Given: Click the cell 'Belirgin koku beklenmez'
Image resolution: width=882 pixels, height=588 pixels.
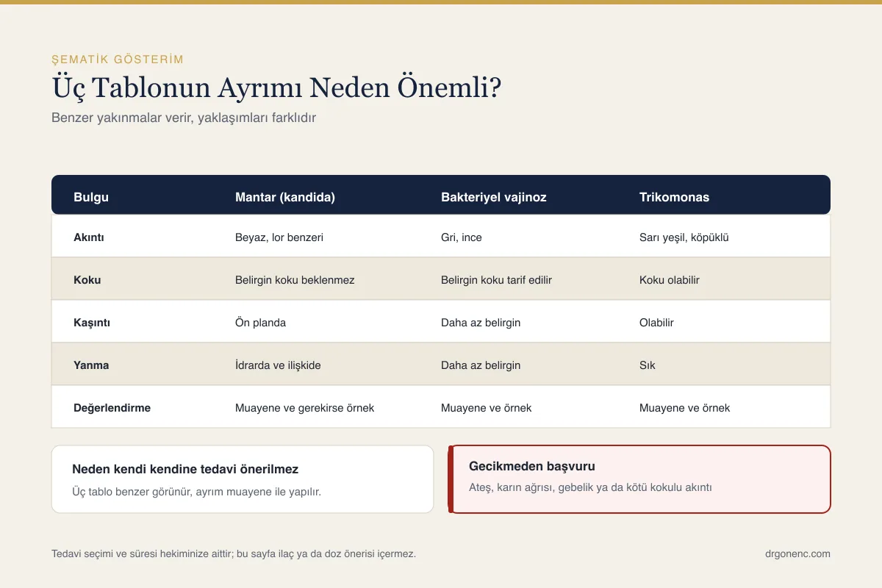Looking at the screenshot, I should point(295,280).
